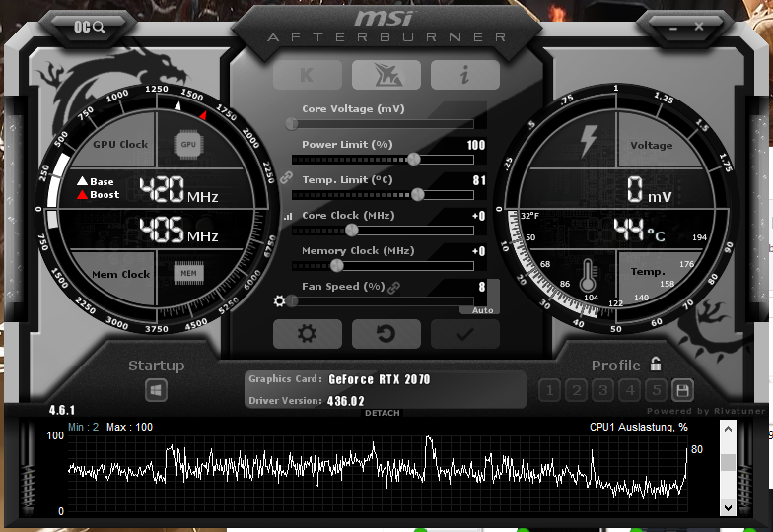
Task: Toggle the profile lock icon
Action: pos(656,365)
